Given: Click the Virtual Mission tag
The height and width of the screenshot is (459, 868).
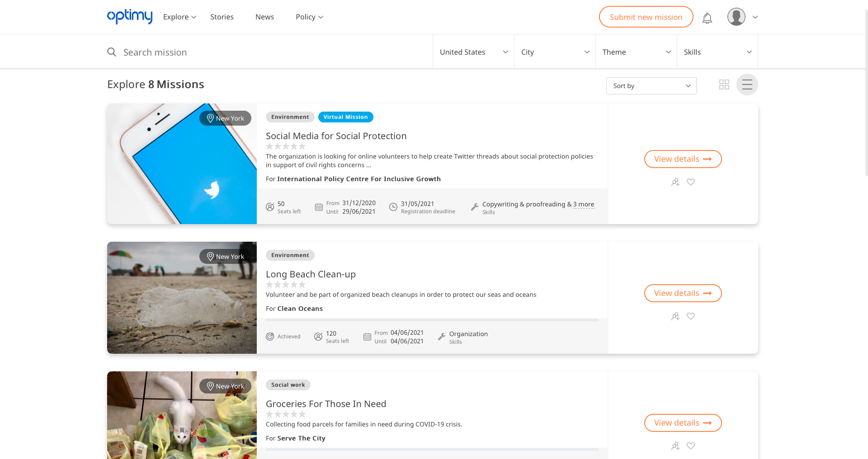Looking at the screenshot, I should pos(345,117).
